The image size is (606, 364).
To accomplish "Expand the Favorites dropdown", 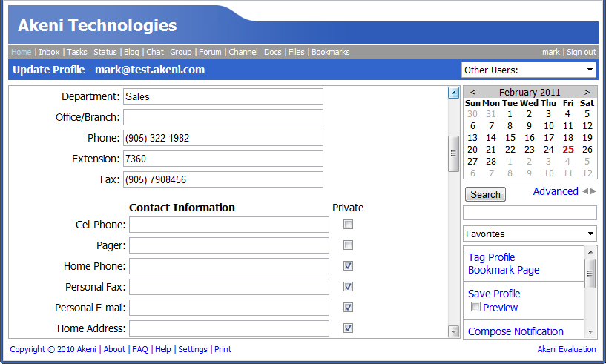I will [530, 234].
